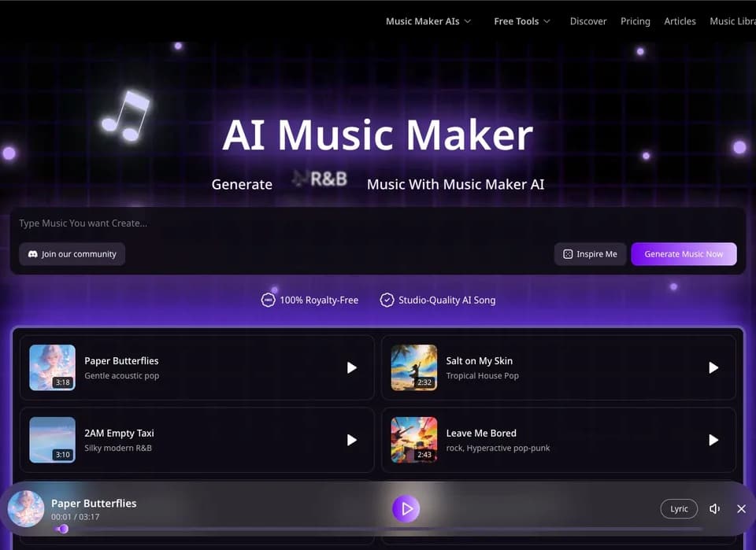
Task: Expand the Music Maker AIs dropdown chevron
Action: pyautogui.click(x=468, y=21)
